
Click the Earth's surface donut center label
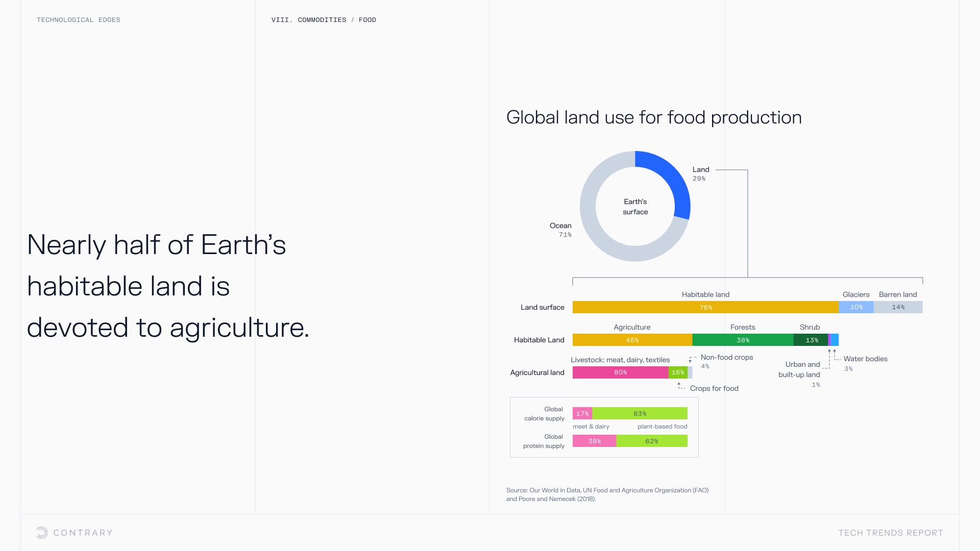point(635,207)
